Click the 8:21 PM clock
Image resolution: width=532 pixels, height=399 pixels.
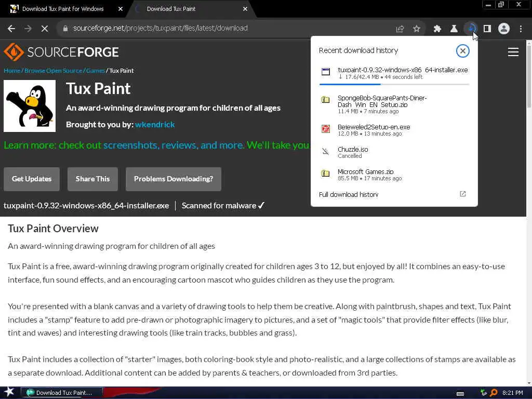point(512,393)
